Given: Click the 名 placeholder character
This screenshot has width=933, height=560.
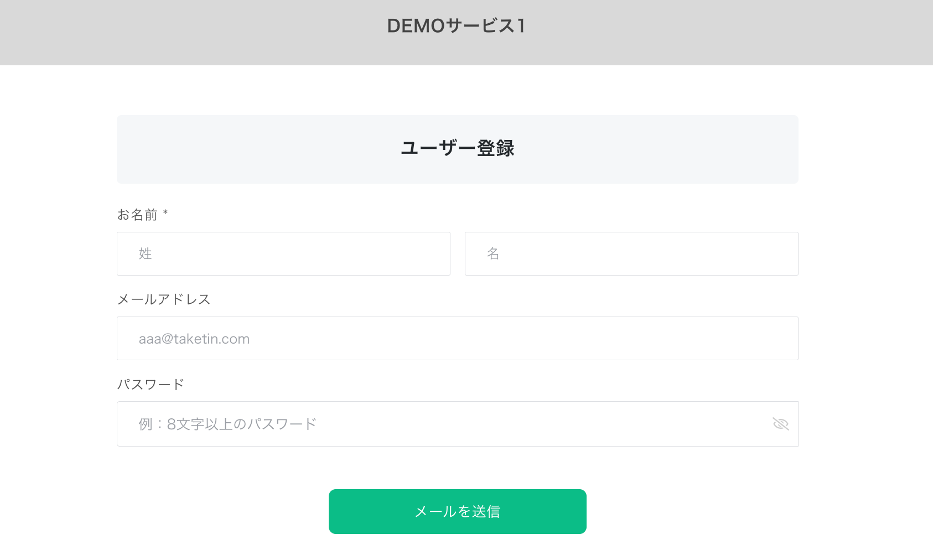Looking at the screenshot, I should (493, 253).
